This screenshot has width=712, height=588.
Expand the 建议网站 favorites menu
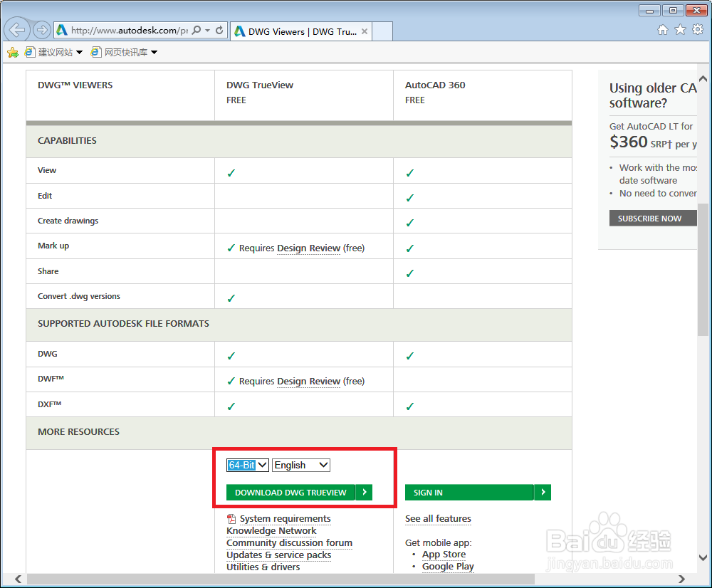tap(80, 53)
